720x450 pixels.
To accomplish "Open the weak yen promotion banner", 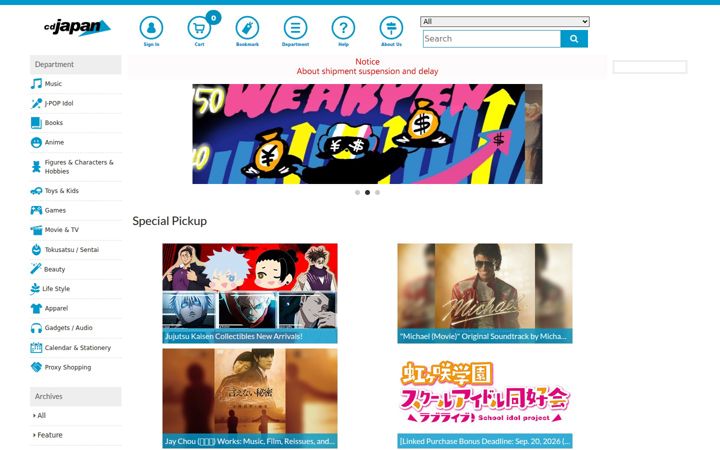I will click(358, 134).
